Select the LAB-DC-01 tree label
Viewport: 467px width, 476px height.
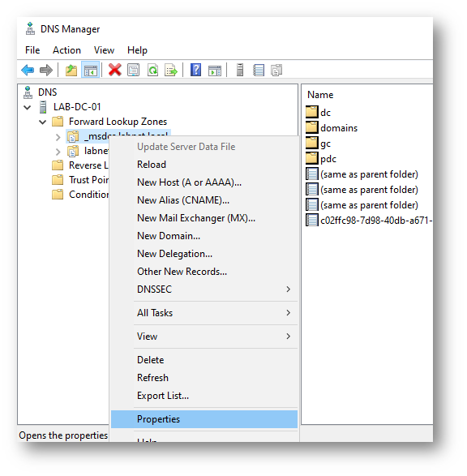pos(77,107)
